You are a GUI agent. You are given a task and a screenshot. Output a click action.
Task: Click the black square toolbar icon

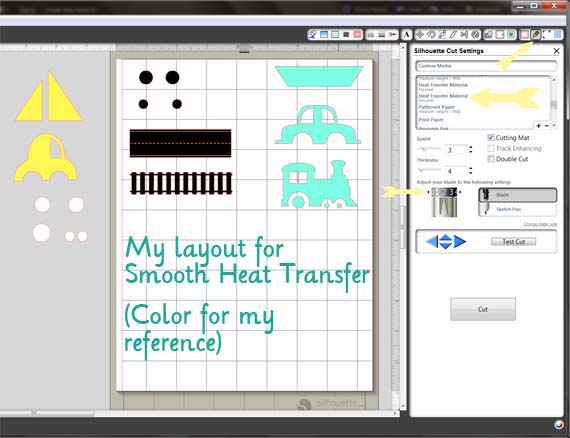coord(346,35)
